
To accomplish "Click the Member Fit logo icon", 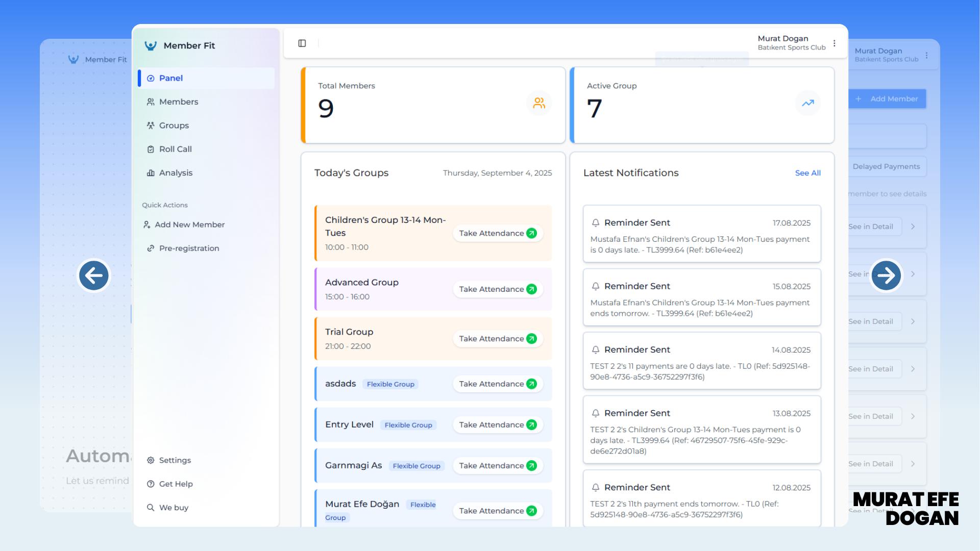I will click(151, 46).
